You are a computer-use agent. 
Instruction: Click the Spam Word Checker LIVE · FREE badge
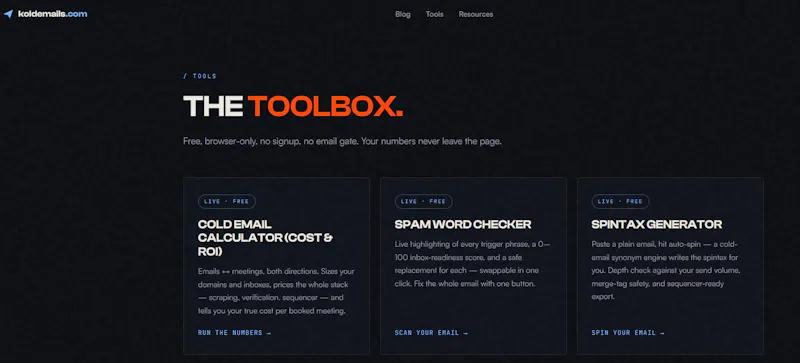423,201
